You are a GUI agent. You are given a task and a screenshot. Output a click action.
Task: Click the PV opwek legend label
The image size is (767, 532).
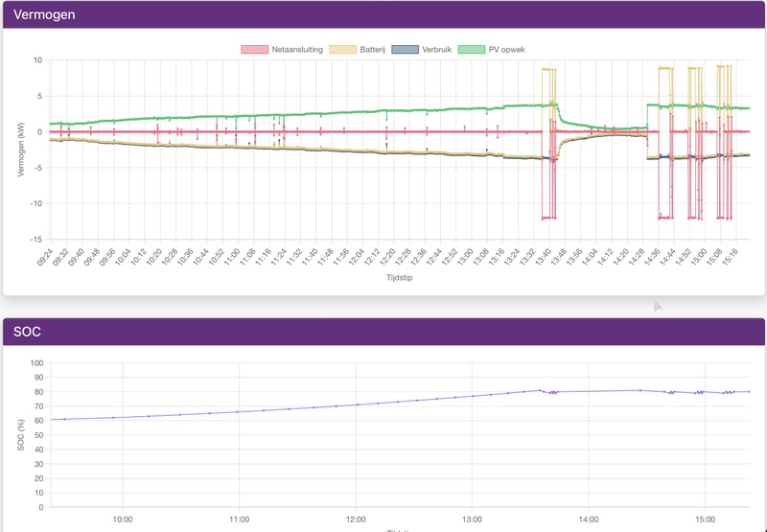(507, 50)
